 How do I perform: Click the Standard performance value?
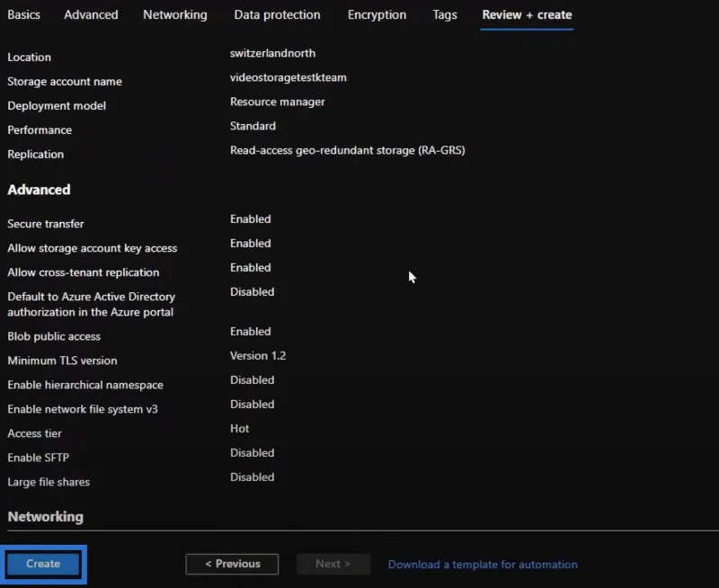(x=253, y=126)
